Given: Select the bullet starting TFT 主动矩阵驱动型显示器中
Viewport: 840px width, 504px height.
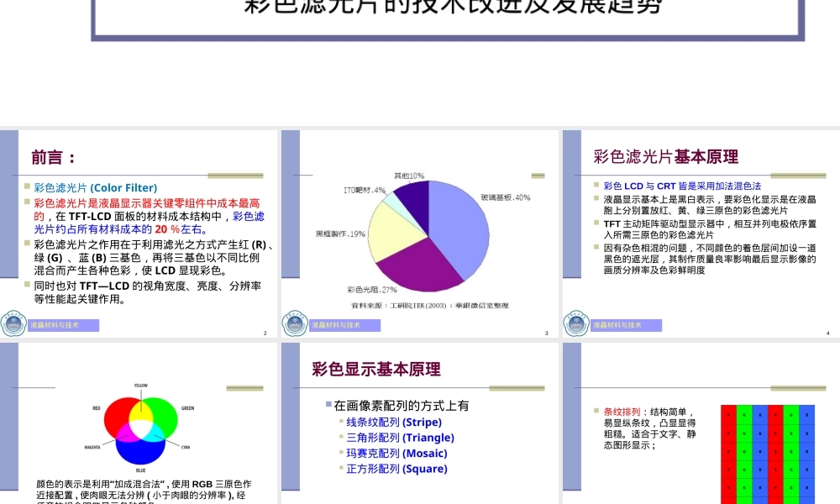Looking at the screenshot, I should click(x=710, y=229).
